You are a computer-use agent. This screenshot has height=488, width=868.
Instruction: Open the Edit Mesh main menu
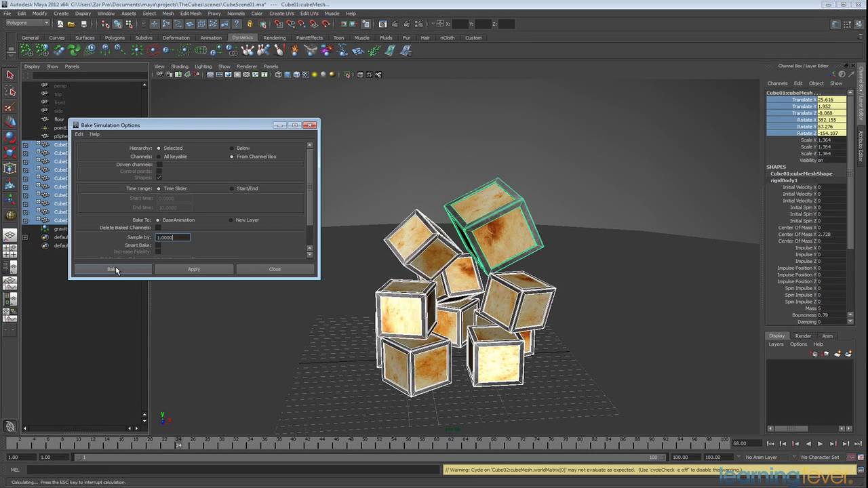pyautogui.click(x=191, y=14)
